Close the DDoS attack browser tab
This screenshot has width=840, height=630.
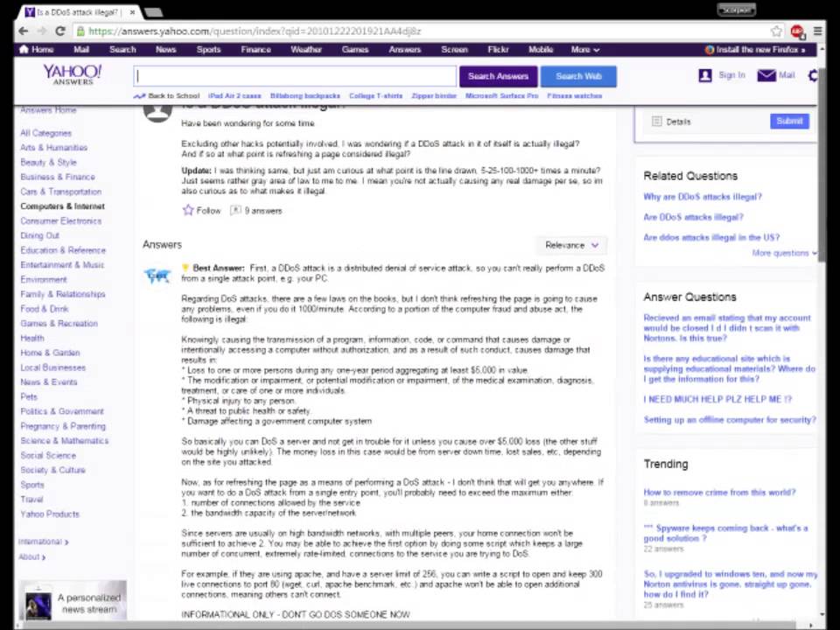[132, 11]
